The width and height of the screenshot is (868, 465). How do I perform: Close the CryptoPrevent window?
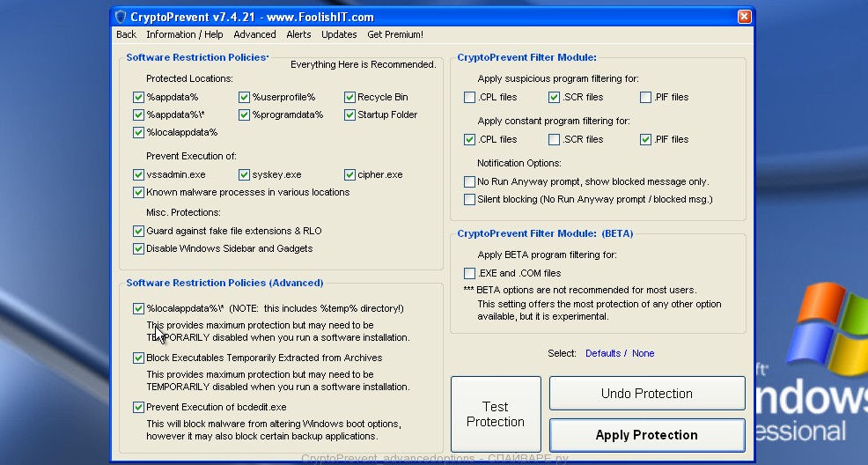click(744, 17)
